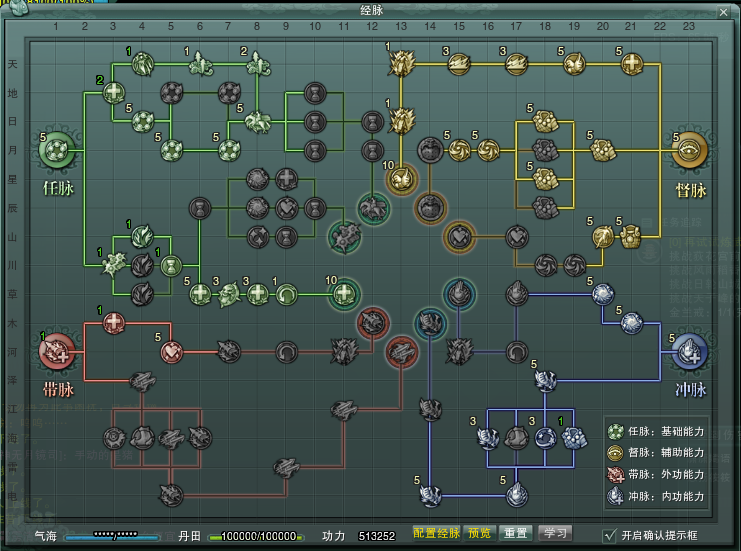The width and height of the screenshot is (741, 551).
Task: Click the green plus node marked level 2
Action: 113,93
